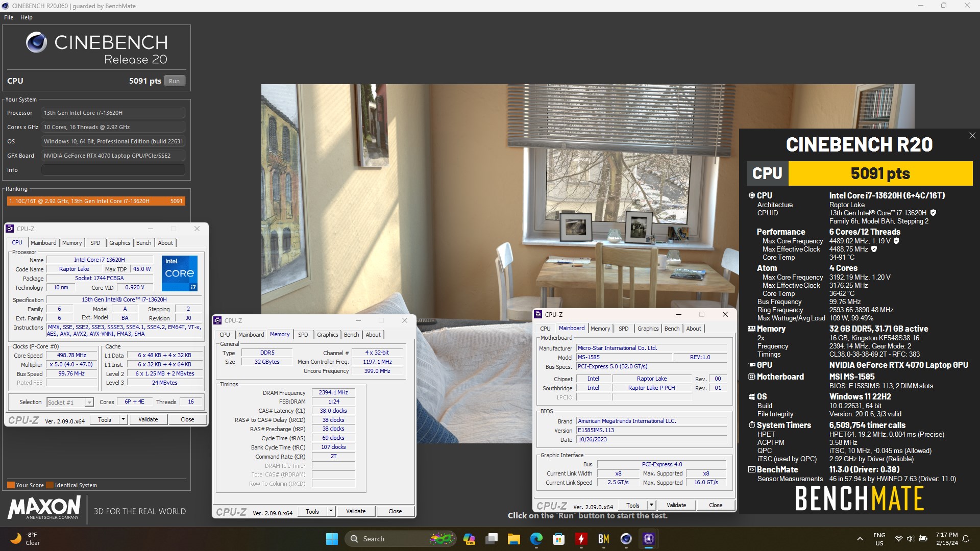Click the System Timers clock icon
This screenshot has height=551, width=980.
pyautogui.click(x=752, y=425)
